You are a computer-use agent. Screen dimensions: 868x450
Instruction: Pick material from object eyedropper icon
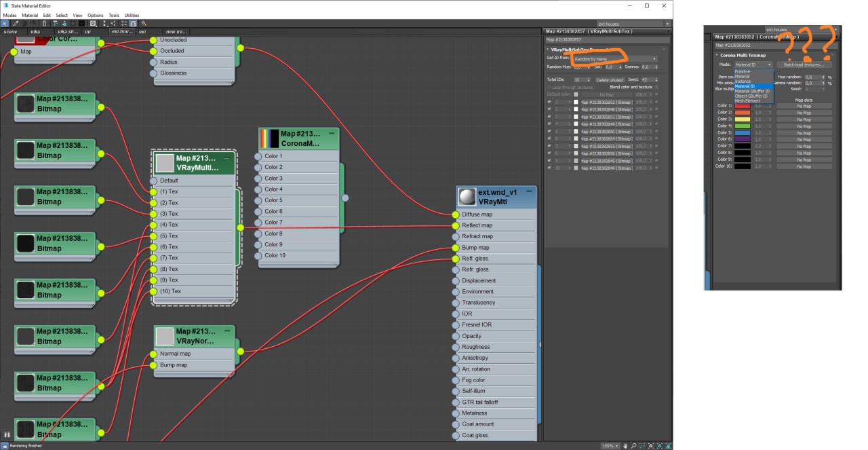16,23
